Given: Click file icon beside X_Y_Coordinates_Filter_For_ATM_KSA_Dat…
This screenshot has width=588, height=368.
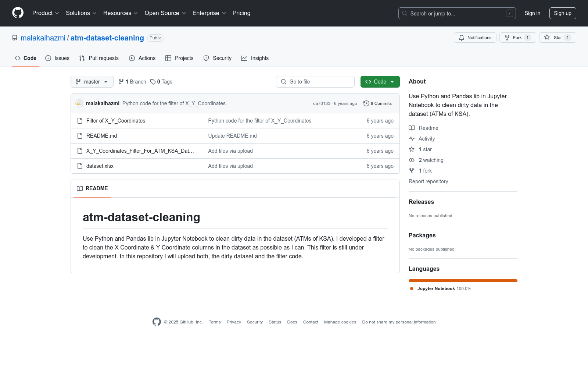Looking at the screenshot, I should point(80,151).
